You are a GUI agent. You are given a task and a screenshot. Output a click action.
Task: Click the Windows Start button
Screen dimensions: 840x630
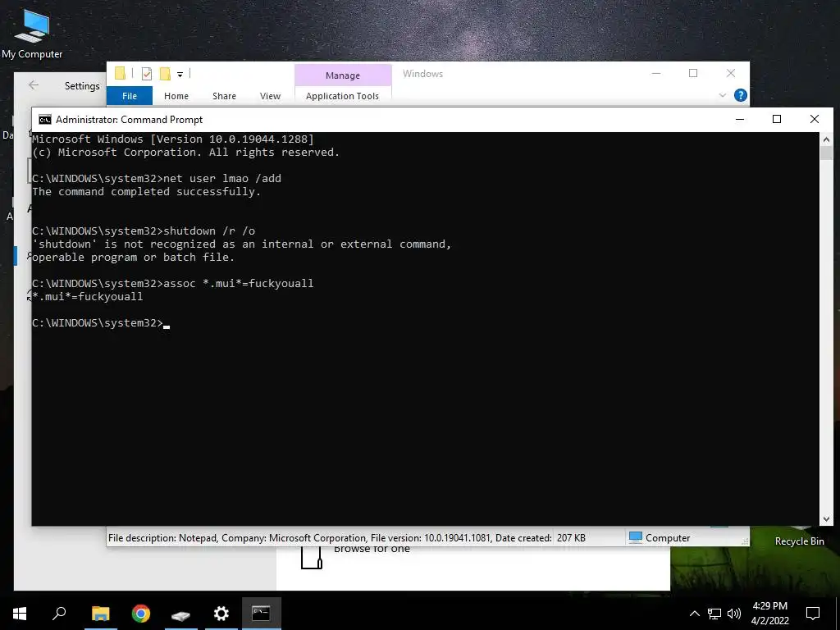click(x=20, y=614)
